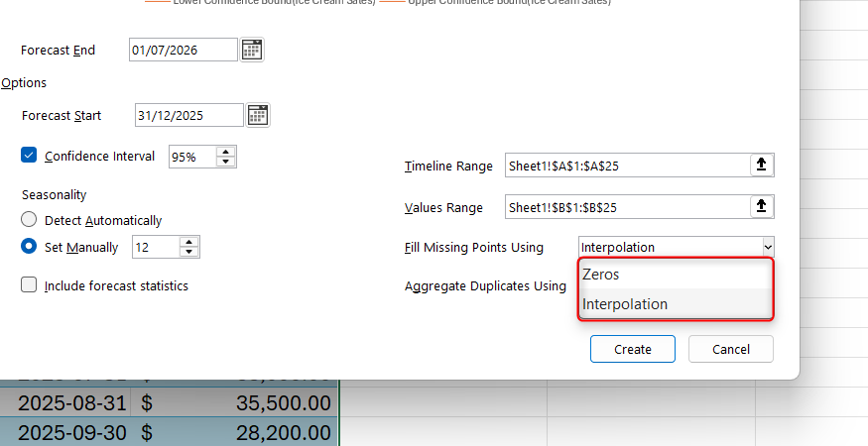The width and height of the screenshot is (868, 446).
Task: Edit the Timeline Range reference field
Action: (628, 166)
